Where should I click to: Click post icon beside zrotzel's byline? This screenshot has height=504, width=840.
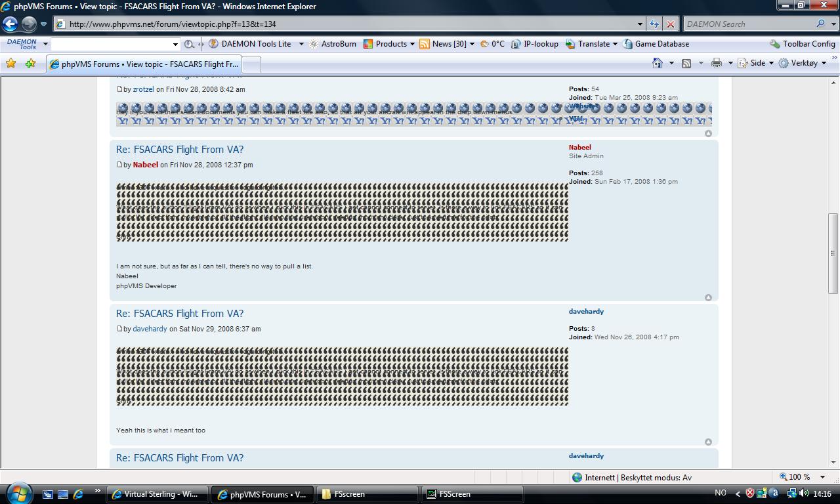pos(119,89)
